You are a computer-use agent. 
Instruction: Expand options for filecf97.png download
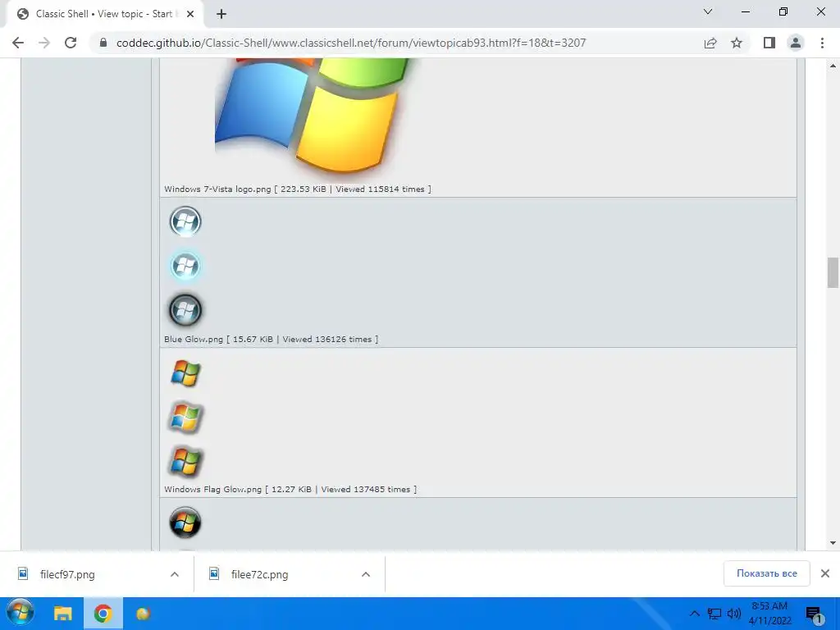pyautogui.click(x=175, y=574)
